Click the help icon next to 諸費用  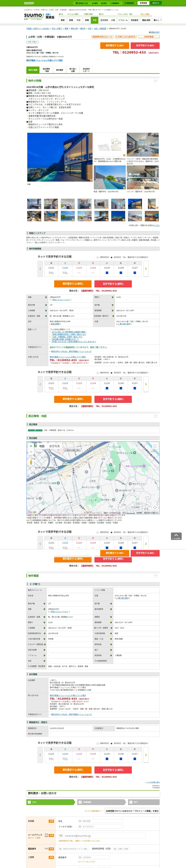coord(111,617)
